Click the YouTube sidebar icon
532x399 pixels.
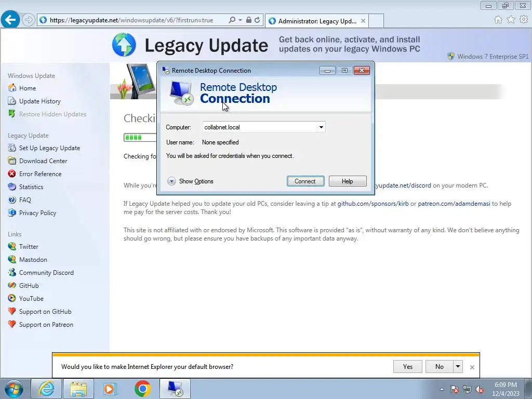[x=12, y=299]
